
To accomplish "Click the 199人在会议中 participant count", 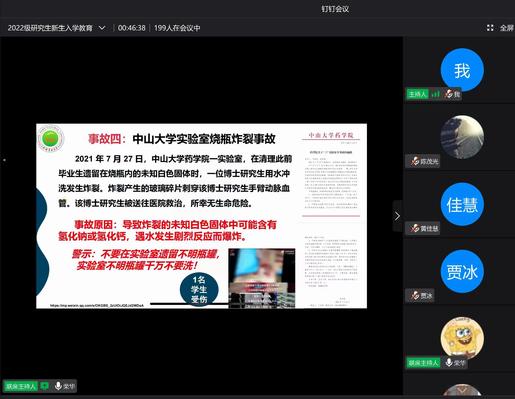I will 177,28.
